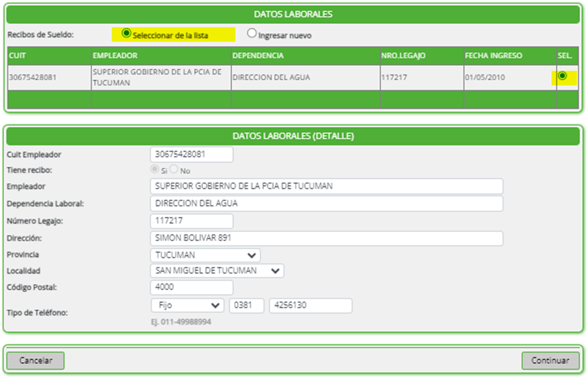Screen dimensions: 588x378
Task: Select the 'Seleccionar de la lista' radio option
Action: pos(126,34)
